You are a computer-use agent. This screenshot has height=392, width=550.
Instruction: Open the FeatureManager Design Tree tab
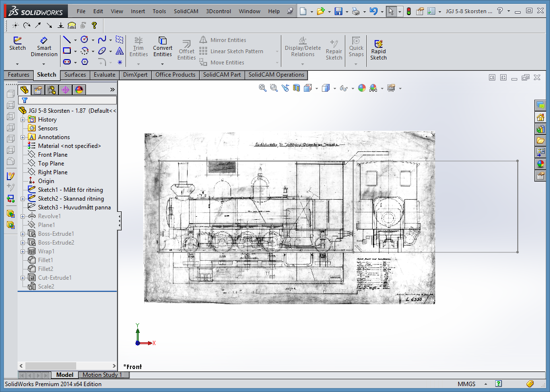tap(24, 90)
